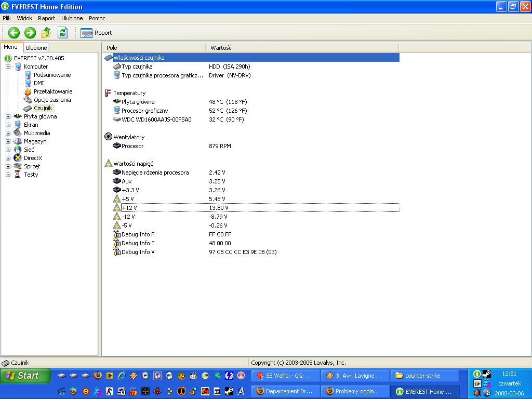Open the Plik menu

coord(7,18)
